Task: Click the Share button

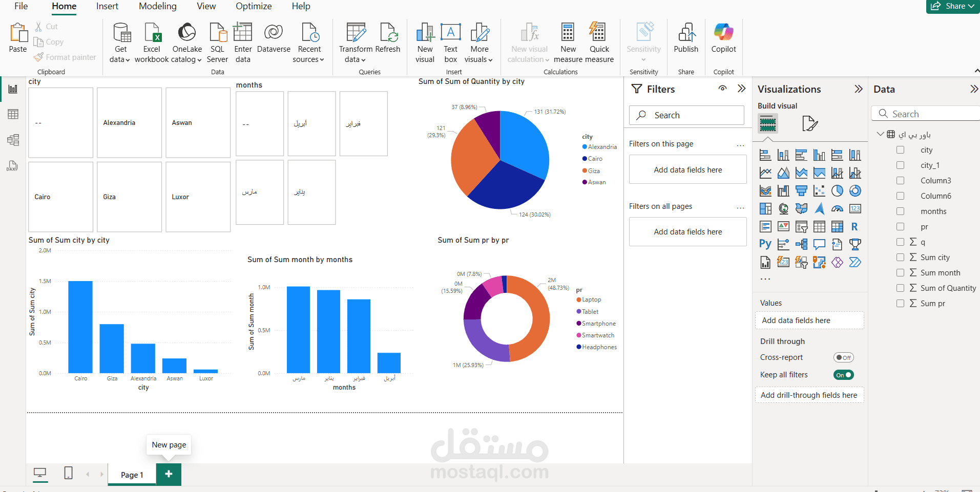Action: tap(953, 6)
